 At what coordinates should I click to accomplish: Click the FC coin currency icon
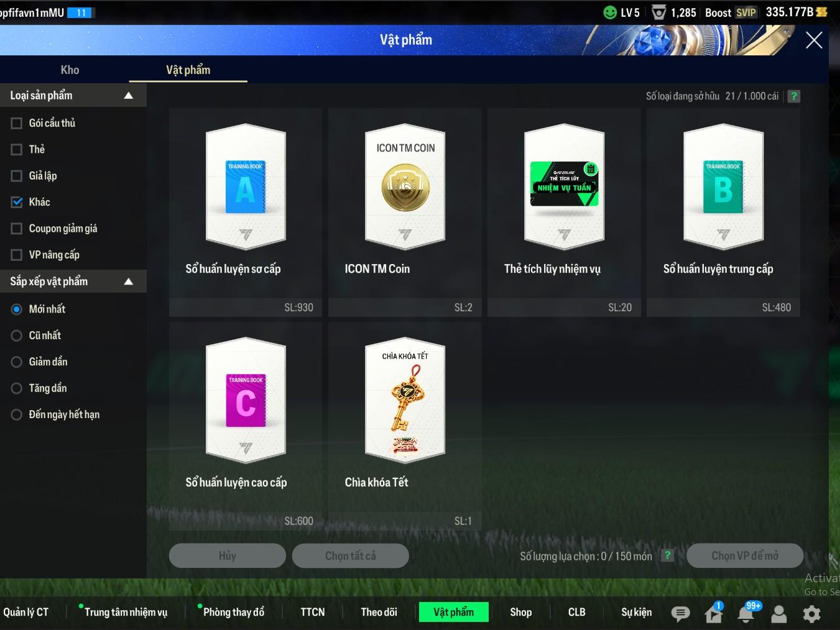pyautogui.click(x=821, y=12)
